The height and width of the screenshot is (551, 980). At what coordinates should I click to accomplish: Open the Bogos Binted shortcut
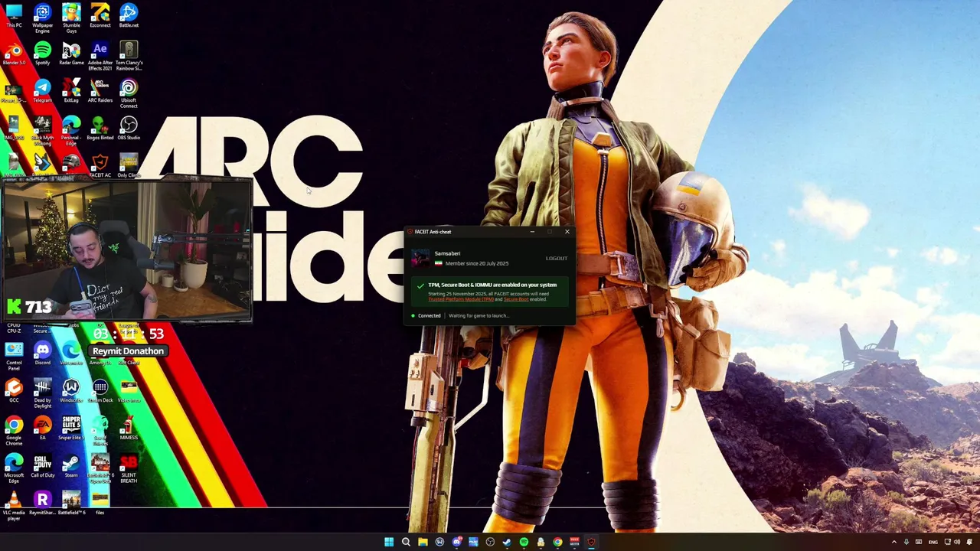pos(100,129)
